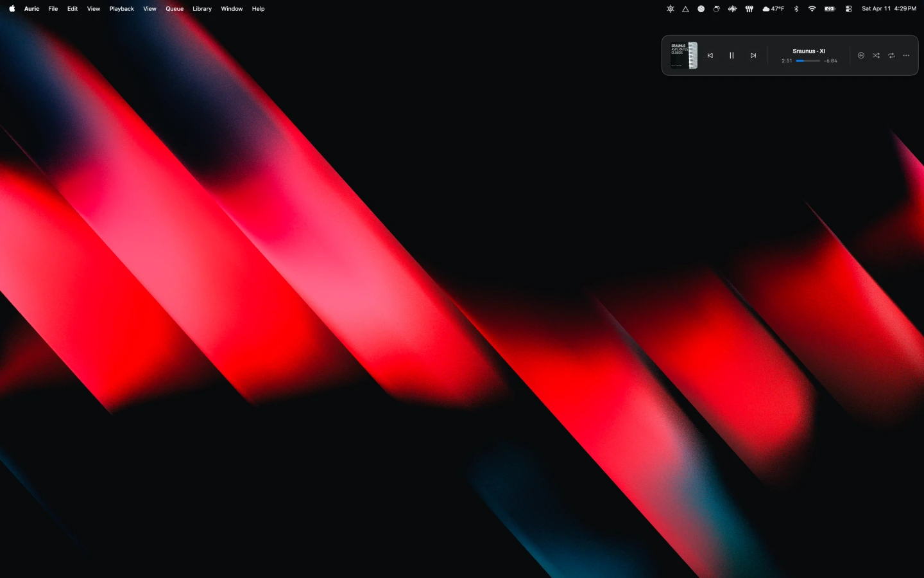Toggle repeat in the mini player

[x=891, y=56]
